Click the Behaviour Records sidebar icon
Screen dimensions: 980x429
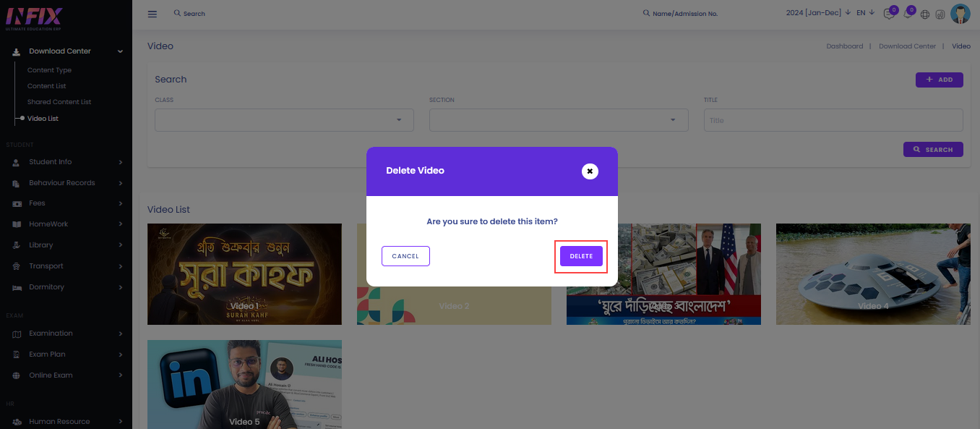pos(17,183)
